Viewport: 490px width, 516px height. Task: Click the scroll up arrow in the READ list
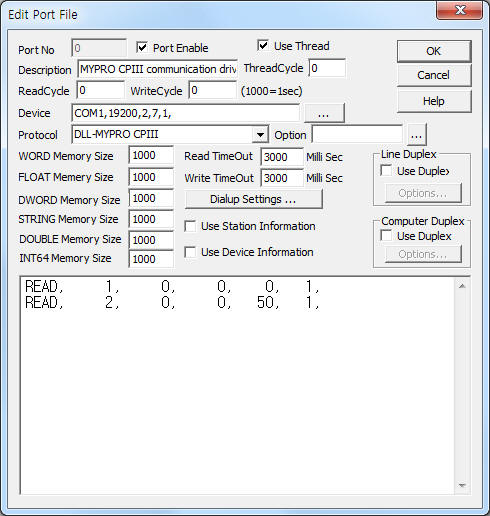click(x=462, y=286)
